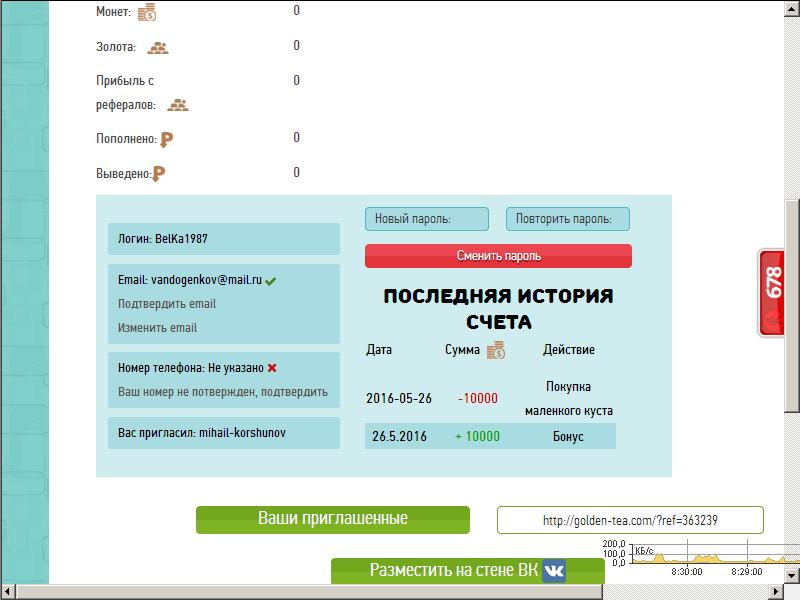
Task: Click the + 10000 amount cell
Action: 478,436
